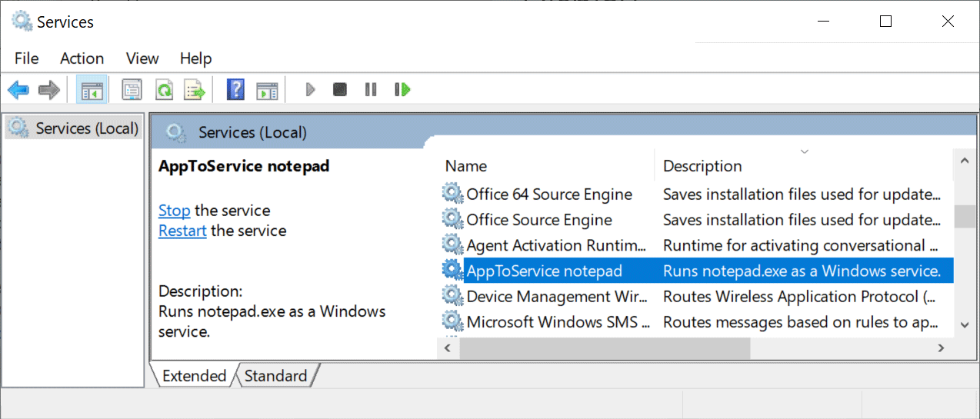Select Services (Local) in the tree
This screenshot has height=419, width=980.
[75, 128]
